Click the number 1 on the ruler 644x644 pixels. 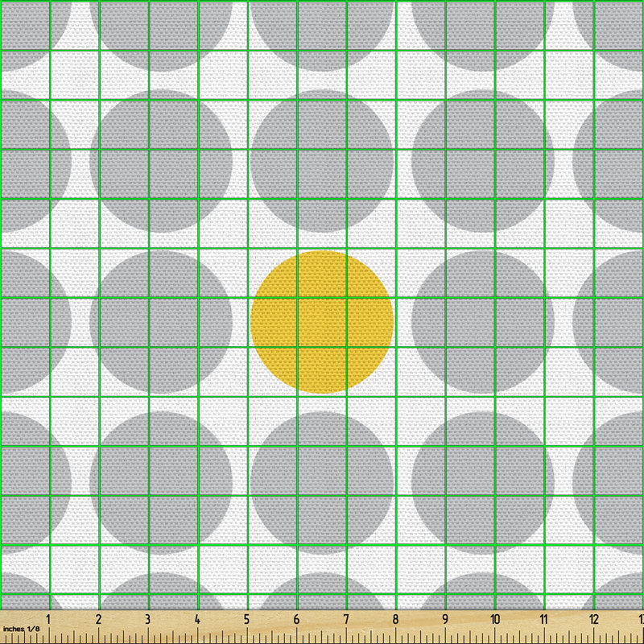(48, 619)
